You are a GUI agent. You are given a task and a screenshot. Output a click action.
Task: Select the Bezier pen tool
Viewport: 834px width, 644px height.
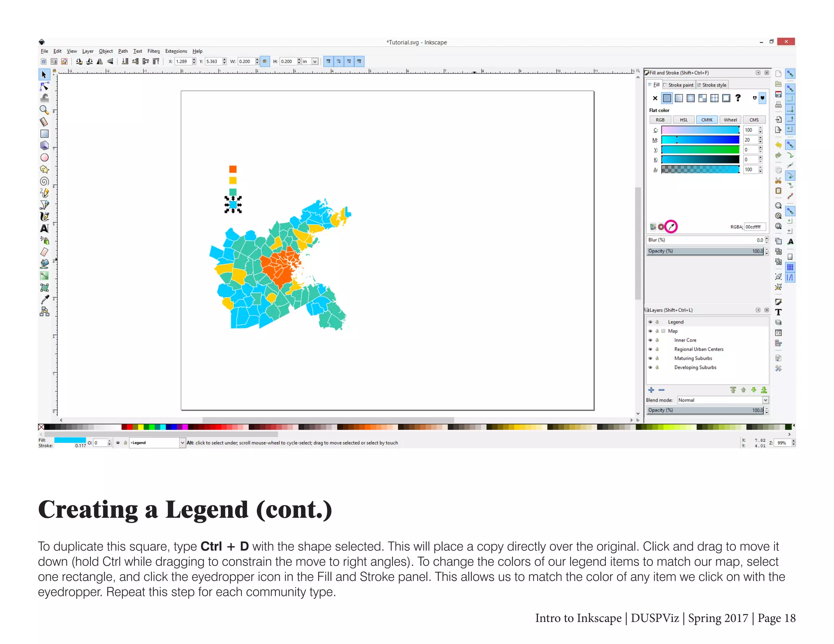(x=44, y=205)
